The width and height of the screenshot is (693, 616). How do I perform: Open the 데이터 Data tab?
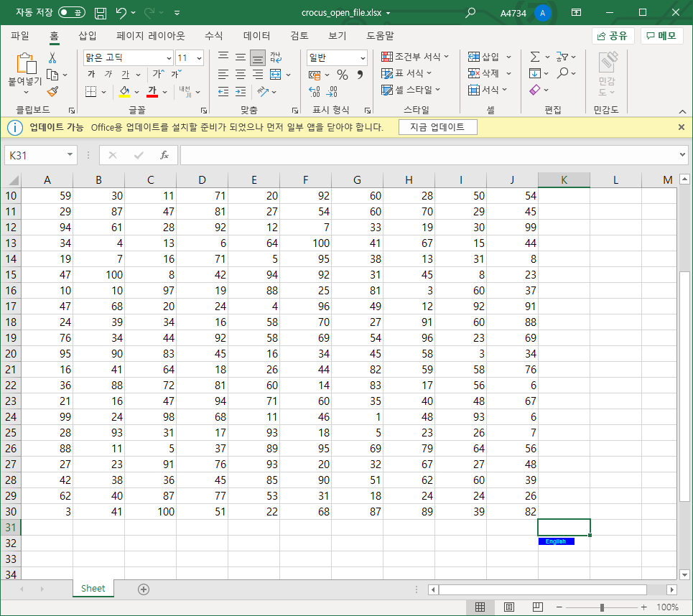point(256,36)
